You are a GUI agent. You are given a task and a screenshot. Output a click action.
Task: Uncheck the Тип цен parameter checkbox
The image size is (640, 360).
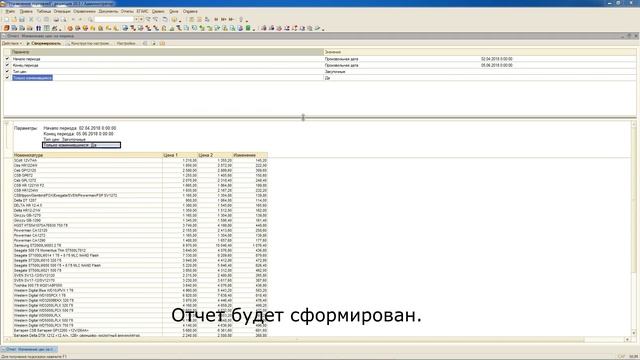[x=7, y=71]
